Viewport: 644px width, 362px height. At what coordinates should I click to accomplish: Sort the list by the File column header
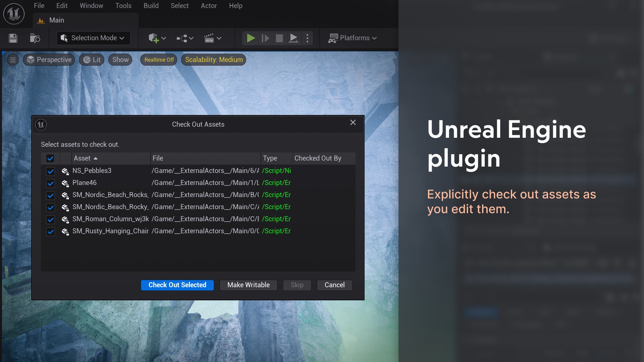206,158
